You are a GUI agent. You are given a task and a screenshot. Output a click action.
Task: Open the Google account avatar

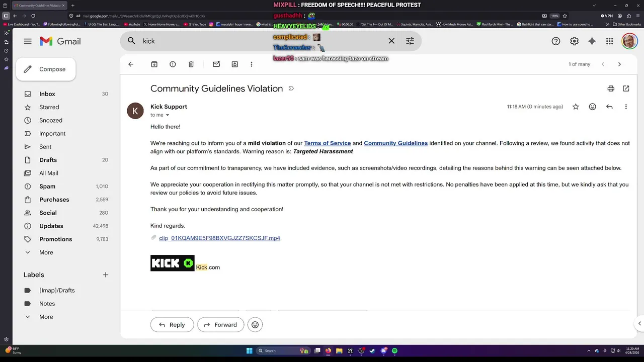click(x=629, y=41)
